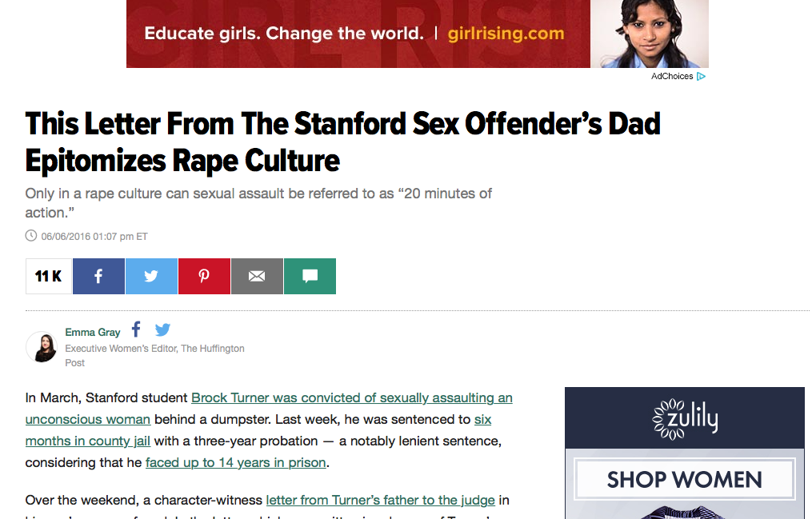
Task: Click the Shop Women zulily button
Action: tap(685, 480)
